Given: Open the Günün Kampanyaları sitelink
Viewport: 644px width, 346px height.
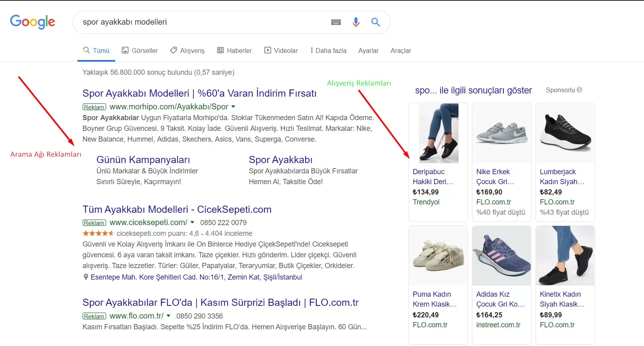Looking at the screenshot, I should (143, 160).
